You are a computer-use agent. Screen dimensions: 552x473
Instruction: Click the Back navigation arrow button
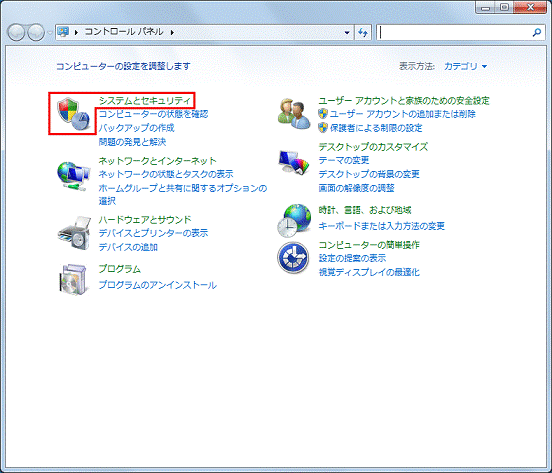16,32
